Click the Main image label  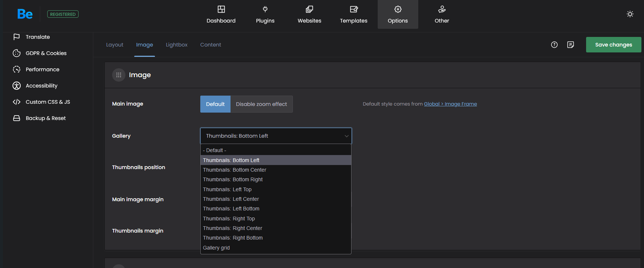[128, 104]
